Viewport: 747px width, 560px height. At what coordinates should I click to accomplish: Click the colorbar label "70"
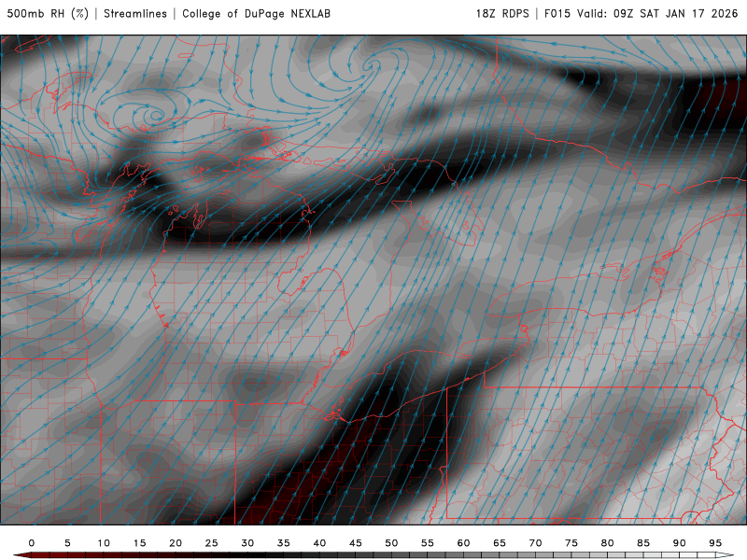[x=535, y=543]
